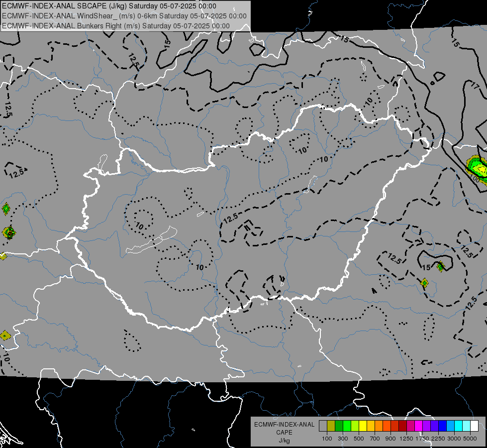Screen dimensions: 487x448
Task: Click the CAPE label in the legend
Action: pyautogui.click(x=284, y=433)
